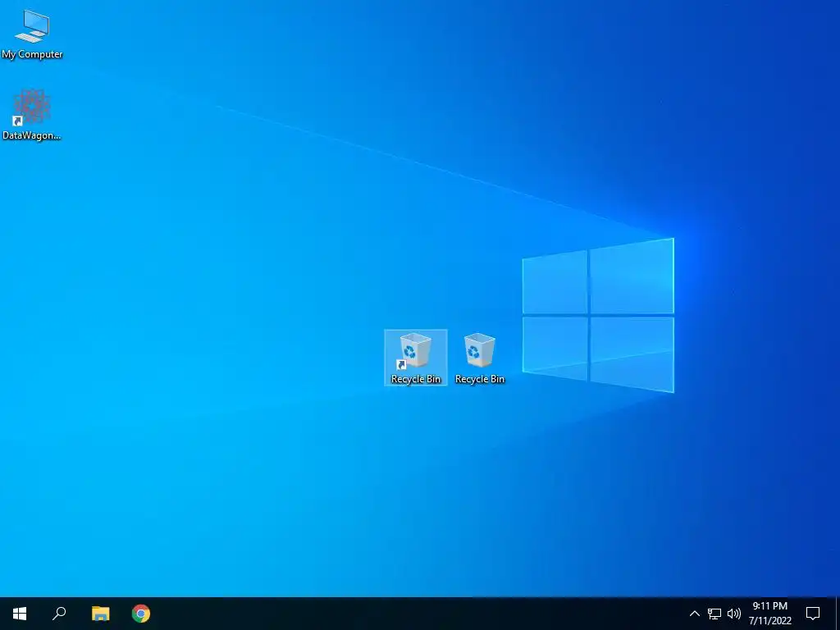The height and width of the screenshot is (630, 840).
Task: Open the Windows Start menu
Action: click(x=20, y=614)
